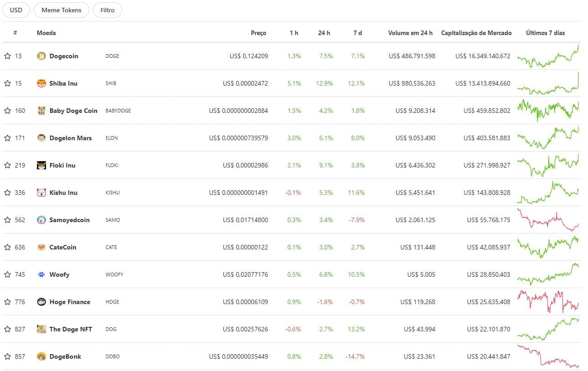Image resolution: width=588 pixels, height=371 pixels.
Task: Star Dogecoin as a favorite
Action: point(7,56)
